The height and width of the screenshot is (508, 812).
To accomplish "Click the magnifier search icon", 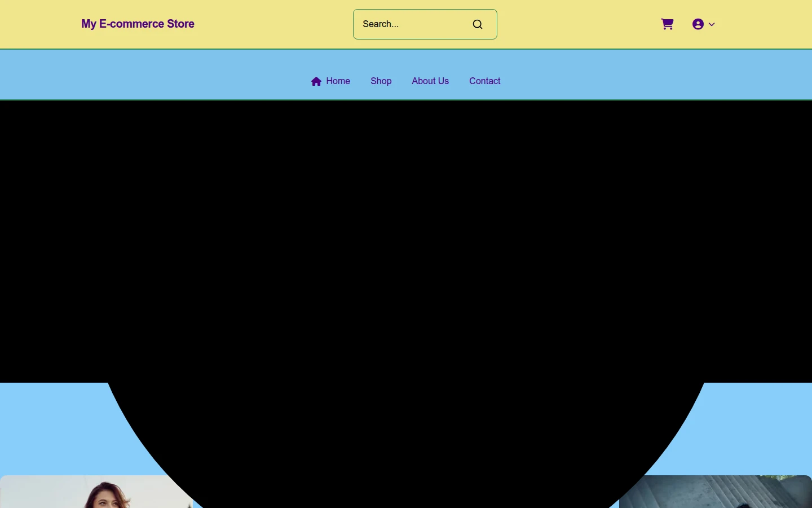I will [x=478, y=24].
